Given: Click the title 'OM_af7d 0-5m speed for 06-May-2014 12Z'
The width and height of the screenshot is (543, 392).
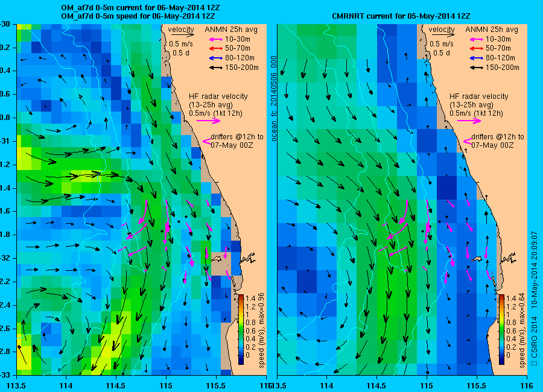Looking at the screenshot, I should 138,16.
